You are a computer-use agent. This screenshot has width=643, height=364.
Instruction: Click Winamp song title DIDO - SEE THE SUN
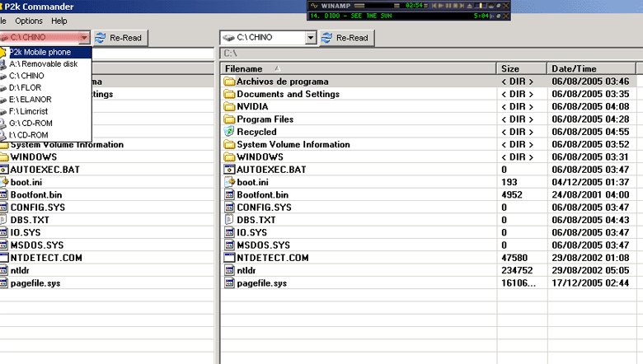point(359,16)
